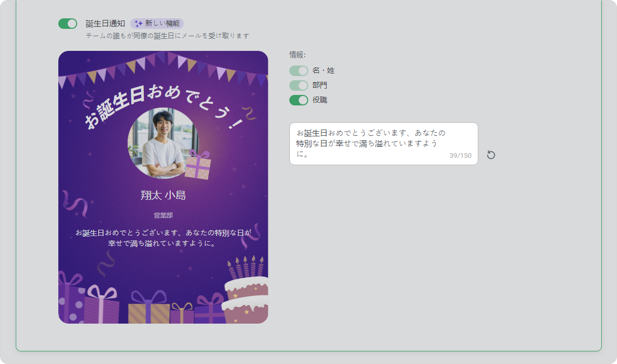Click the team birthday email description text
The image size is (617, 364).
[168, 36]
